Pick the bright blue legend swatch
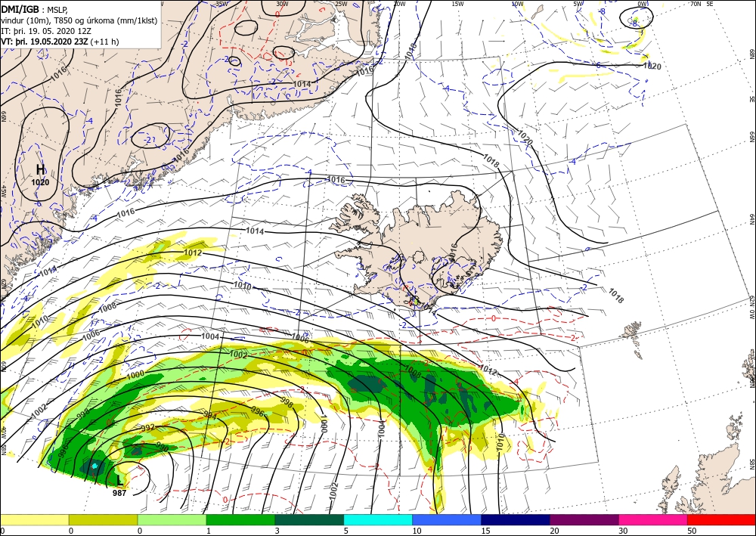 tap(447, 519)
